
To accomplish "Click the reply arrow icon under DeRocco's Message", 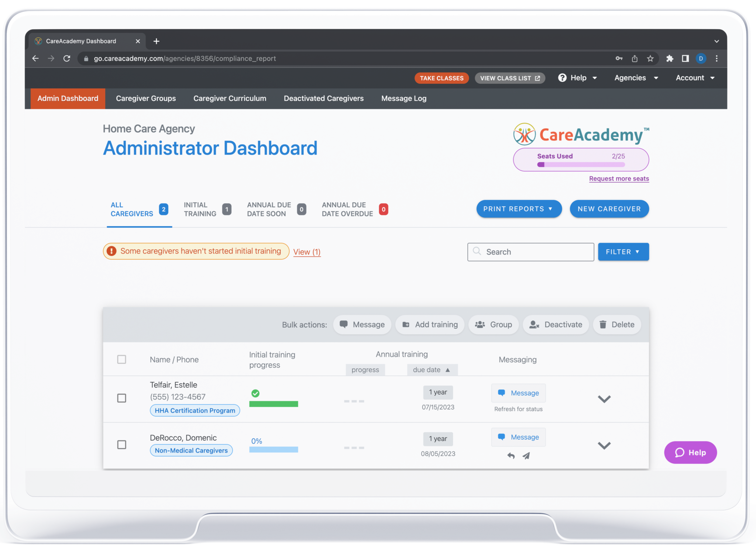I will pos(511,456).
